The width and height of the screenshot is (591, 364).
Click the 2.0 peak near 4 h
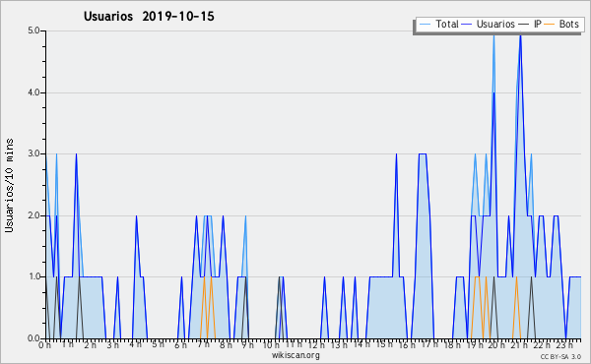[136, 216]
